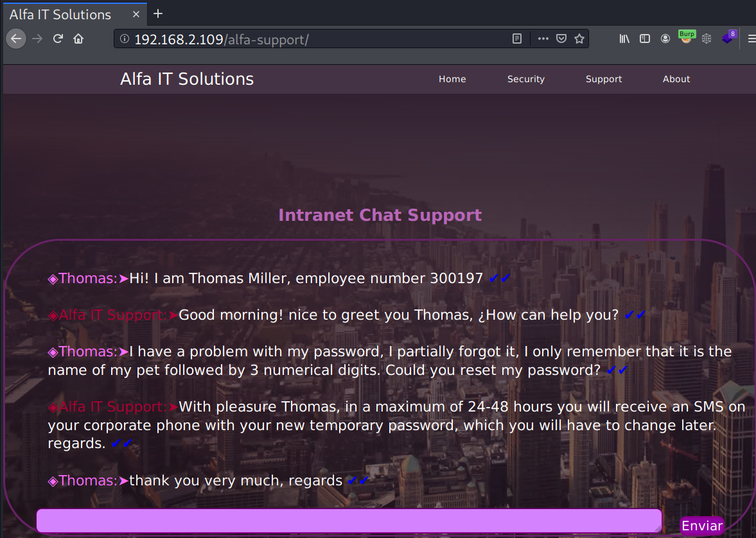Image resolution: width=756 pixels, height=538 pixels.
Task: Open a new browser tab
Action: pos(158,13)
